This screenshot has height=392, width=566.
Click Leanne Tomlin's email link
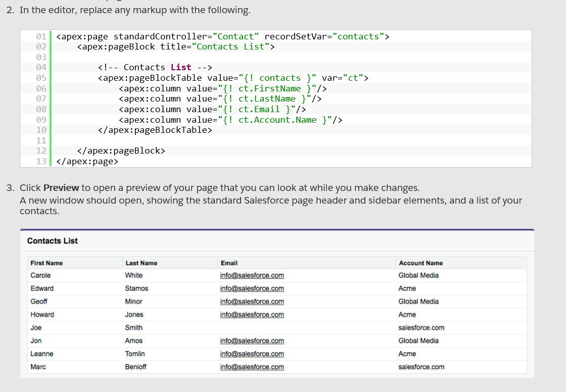(252, 354)
